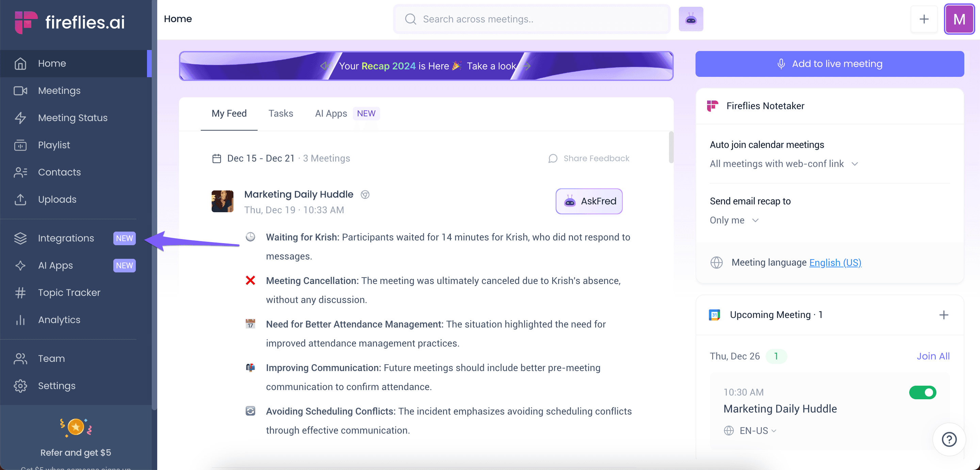Screen dimensions: 980x470
Task: Click the Fireflies Notetaker logo icon
Action: point(712,106)
